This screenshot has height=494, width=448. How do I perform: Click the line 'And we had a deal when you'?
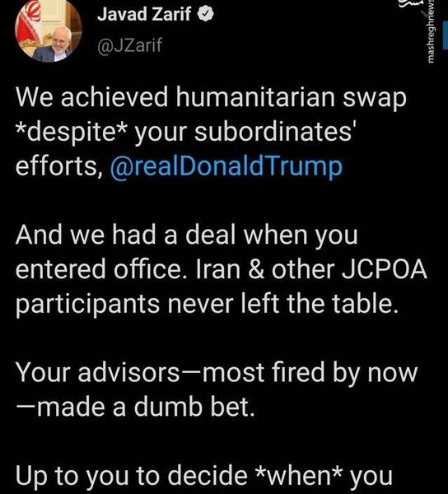coord(186,235)
